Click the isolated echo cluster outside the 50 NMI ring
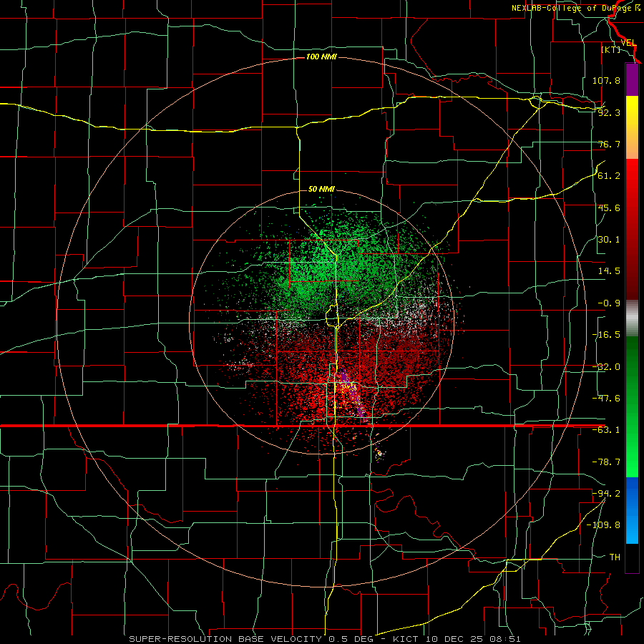The height and width of the screenshot is (644, 644). pyautogui.click(x=379, y=454)
